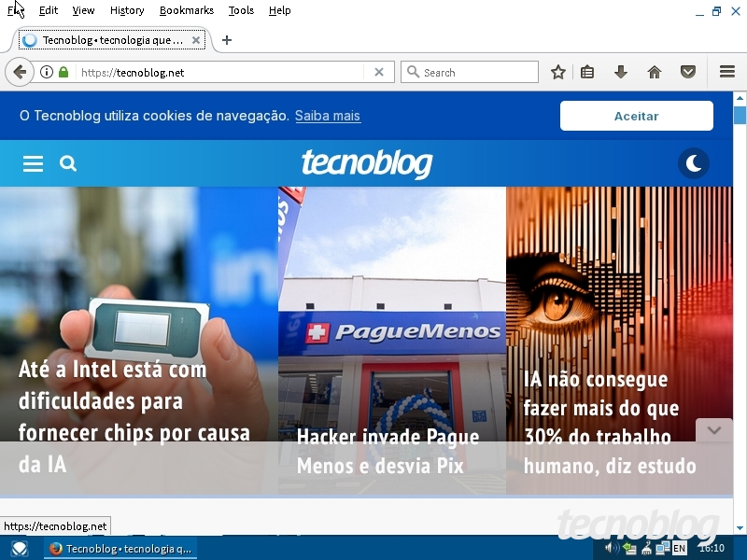747x560 pixels.
Task: Open Tecnoblog's search with the magnifier icon
Action: [x=68, y=163]
